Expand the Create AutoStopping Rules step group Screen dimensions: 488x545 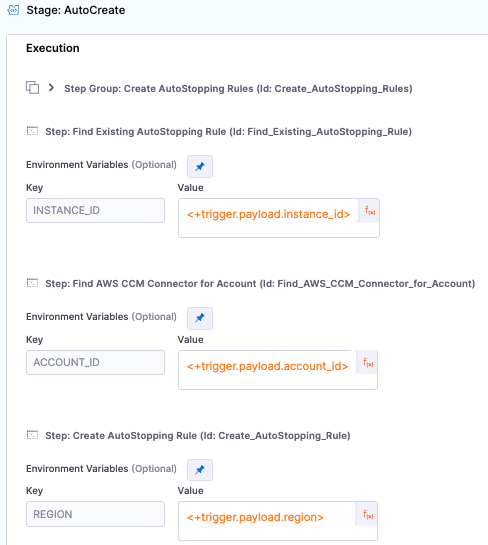point(51,88)
